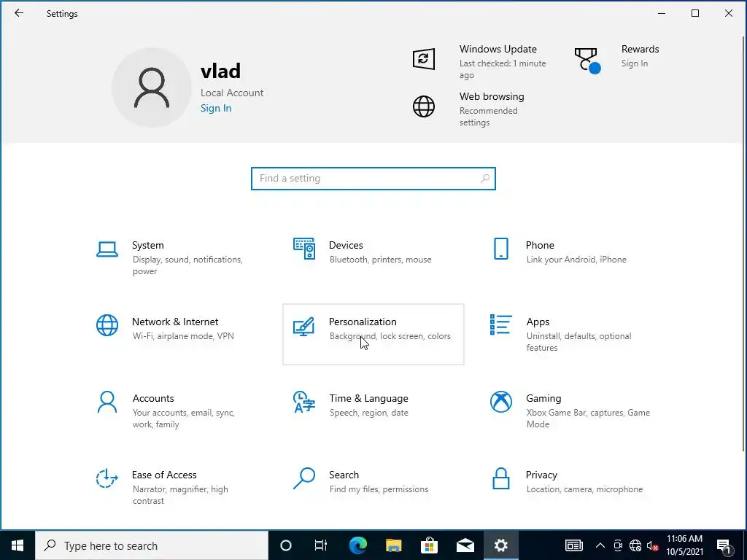The width and height of the screenshot is (747, 560).
Task: Click 'Wi-Fi, airplane mode, VPN' description
Action: coord(183,336)
